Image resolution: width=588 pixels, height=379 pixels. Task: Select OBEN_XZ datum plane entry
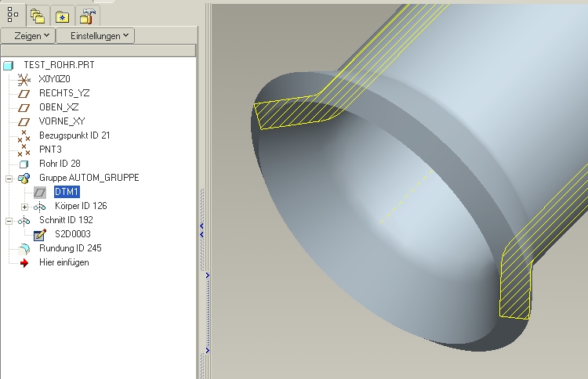59,107
